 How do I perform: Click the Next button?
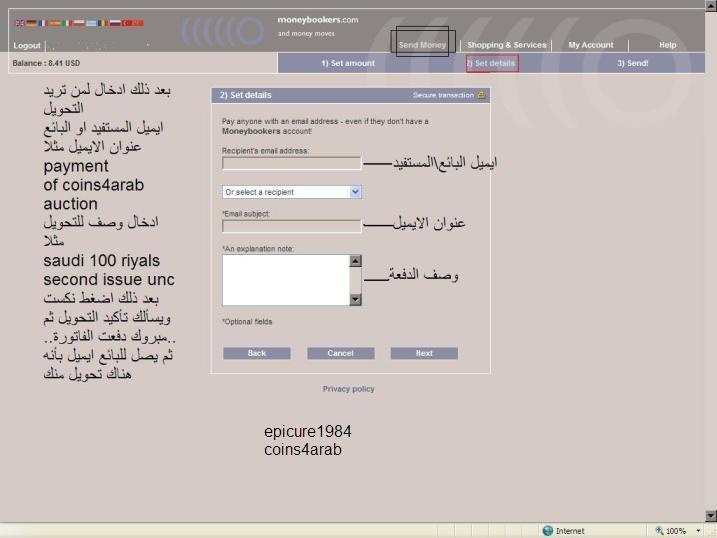424,353
